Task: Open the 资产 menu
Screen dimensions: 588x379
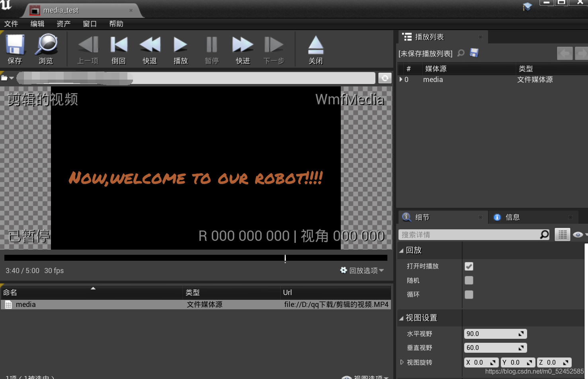Action: click(64, 24)
